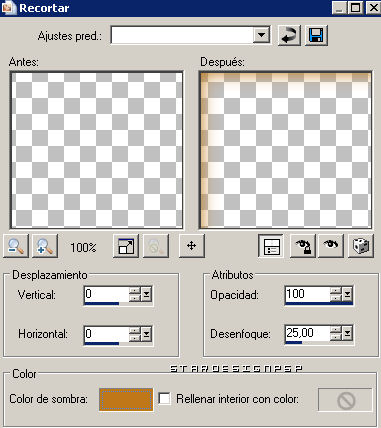Click the move/navigate preview cross-arrows icon
Viewport: 381px width, 428px height.
point(191,246)
